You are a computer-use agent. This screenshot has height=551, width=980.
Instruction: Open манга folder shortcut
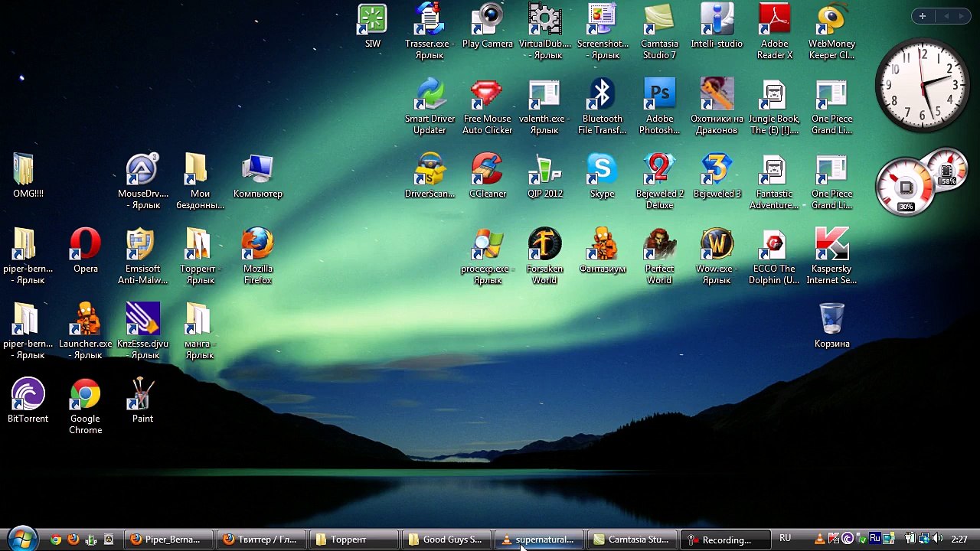pos(200,331)
